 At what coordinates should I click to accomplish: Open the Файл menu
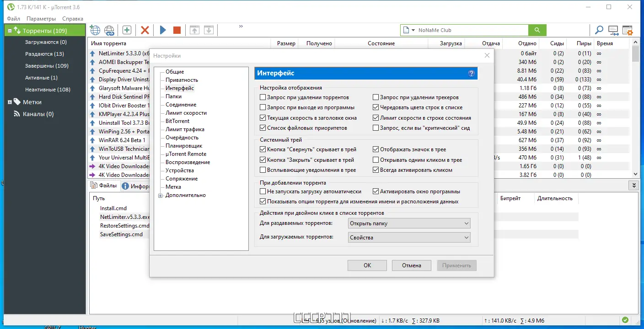(x=14, y=19)
